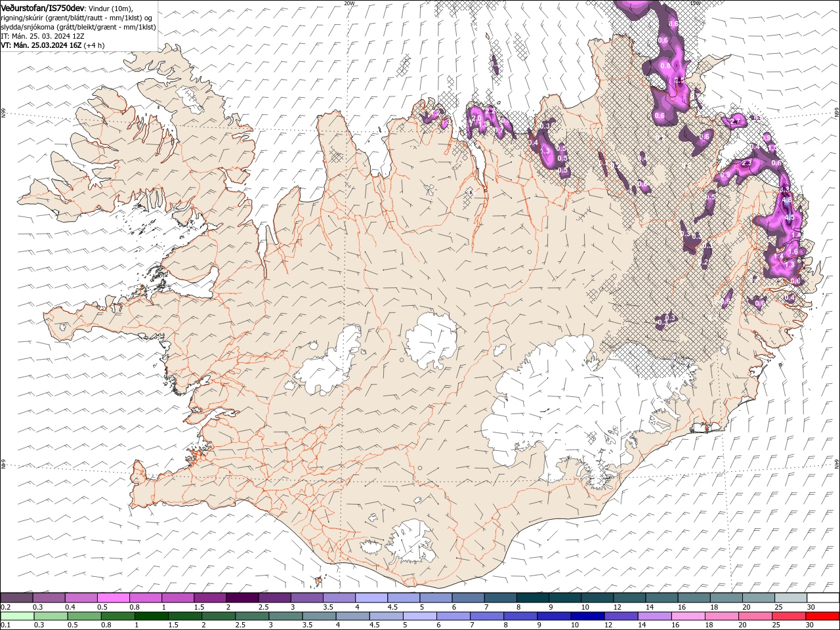Click the 20W longitude label at the map's upper edge

point(349,3)
